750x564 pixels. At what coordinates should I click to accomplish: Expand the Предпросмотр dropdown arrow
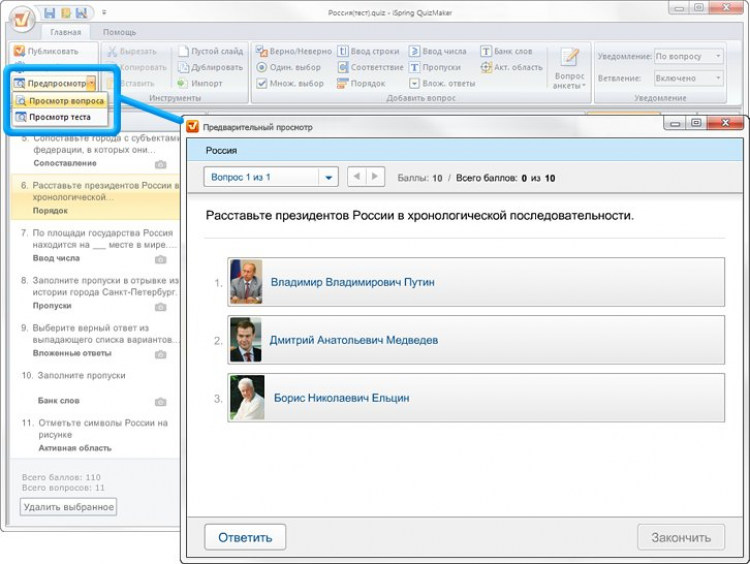coord(91,83)
